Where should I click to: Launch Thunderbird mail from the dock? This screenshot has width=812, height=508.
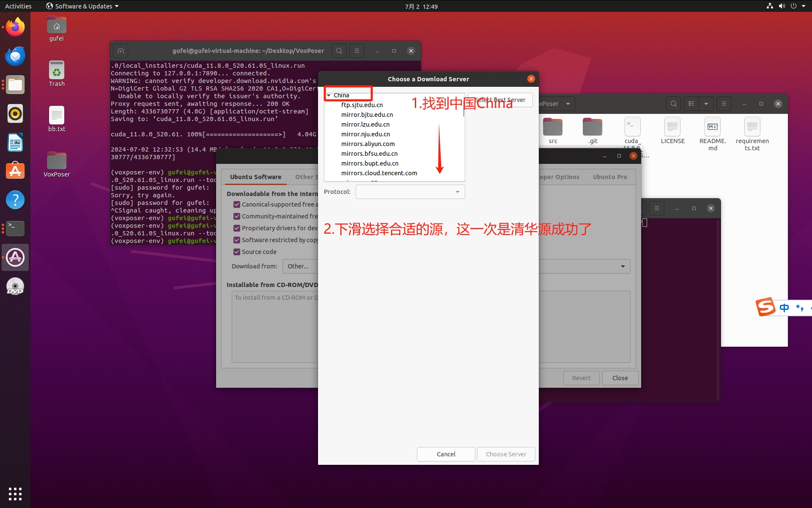click(x=15, y=56)
